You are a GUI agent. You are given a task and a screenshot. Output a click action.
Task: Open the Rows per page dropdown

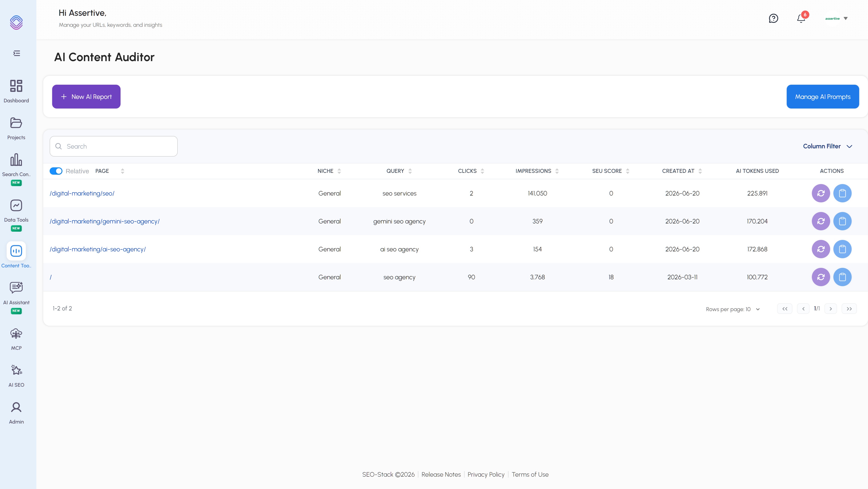pos(733,309)
